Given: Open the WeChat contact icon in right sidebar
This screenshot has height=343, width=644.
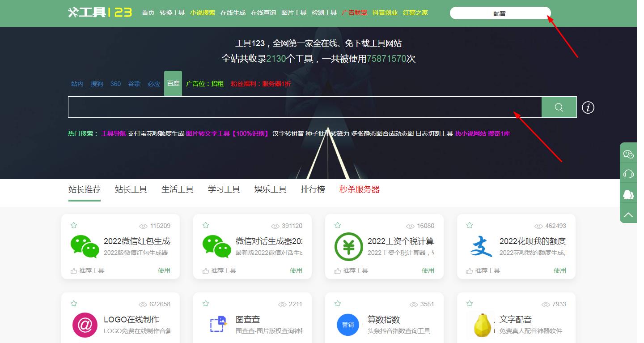Looking at the screenshot, I should (x=628, y=154).
